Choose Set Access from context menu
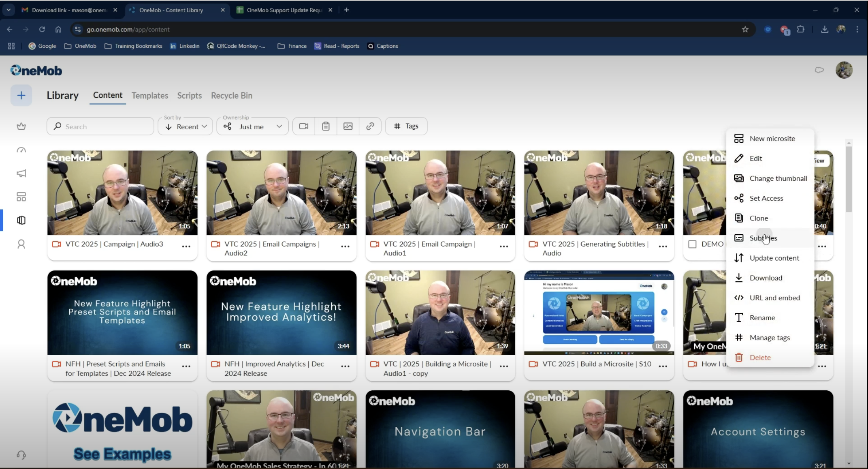The width and height of the screenshot is (868, 469). (x=770, y=198)
